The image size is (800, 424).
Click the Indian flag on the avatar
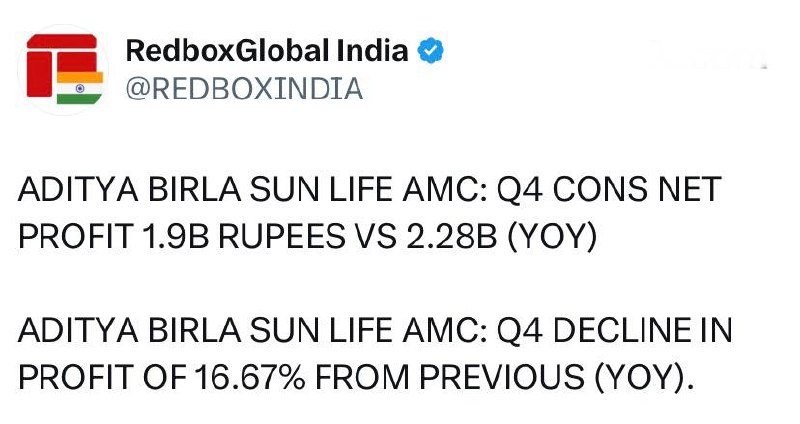[80, 87]
